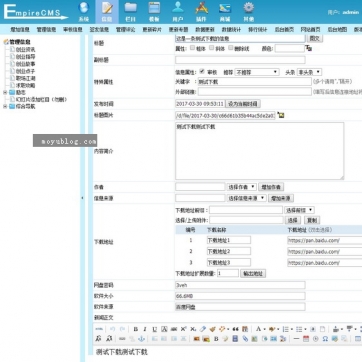Open the 选择作者 dropdown
The image size is (362, 362).
(x=242, y=187)
